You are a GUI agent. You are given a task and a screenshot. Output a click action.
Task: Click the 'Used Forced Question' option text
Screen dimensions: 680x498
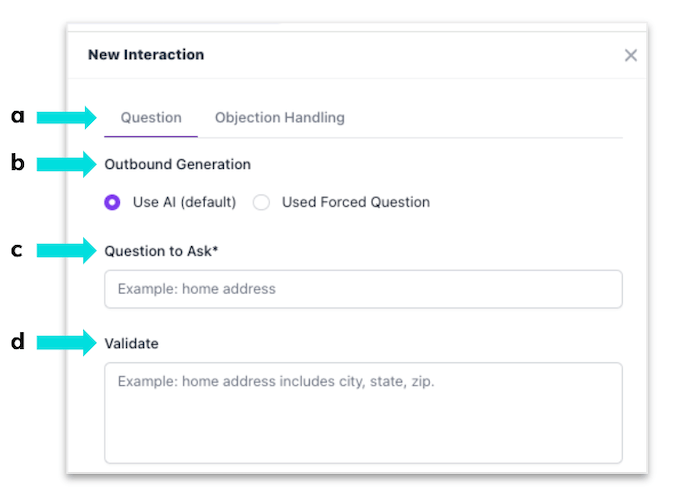point(355,202)
